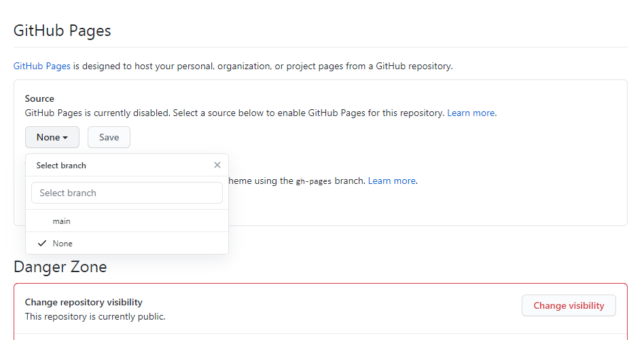Image resolution: width=644 pixels, height=340 pixels.
Task: Open the None source branch dropdown
Action: click(x=52, y=137)
